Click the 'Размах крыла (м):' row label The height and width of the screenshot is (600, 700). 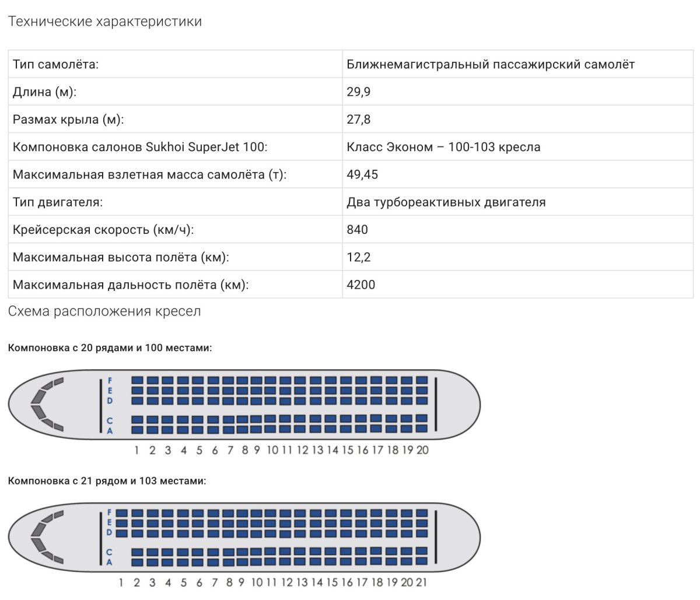[69, 120]
